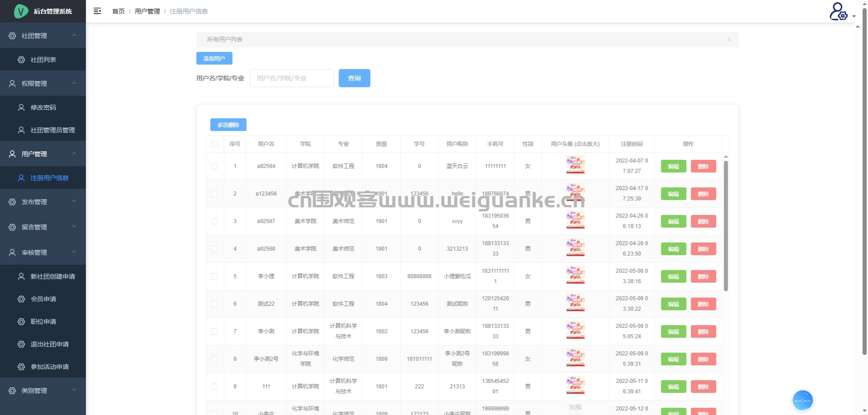Click the 会员申请 gear icon

(x=21, y=299)
